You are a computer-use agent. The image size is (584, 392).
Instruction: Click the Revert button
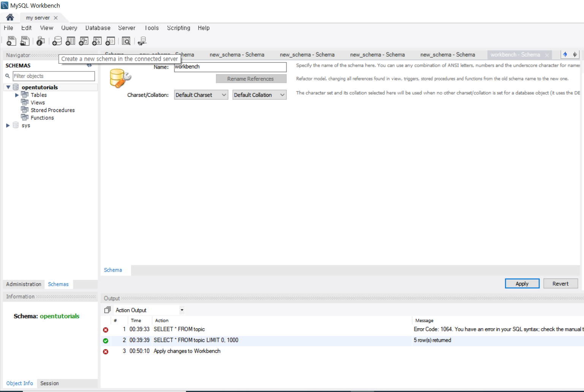pos(560,283)
